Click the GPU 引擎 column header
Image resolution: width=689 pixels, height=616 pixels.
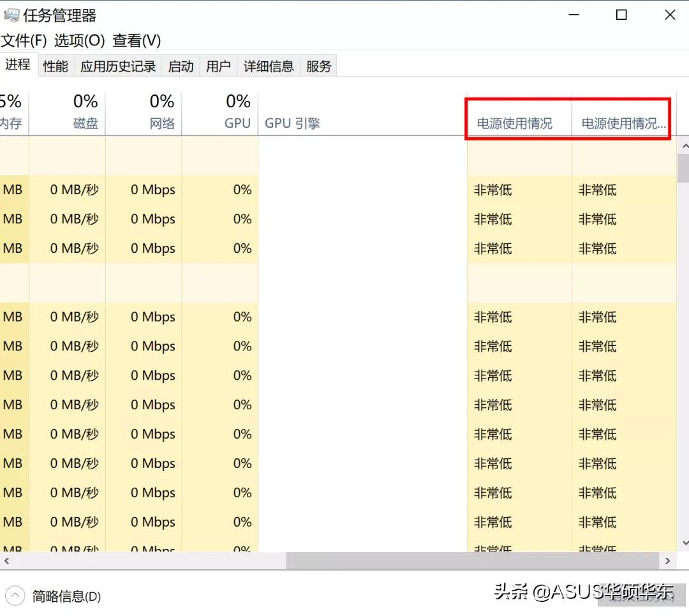coord(292,123)
